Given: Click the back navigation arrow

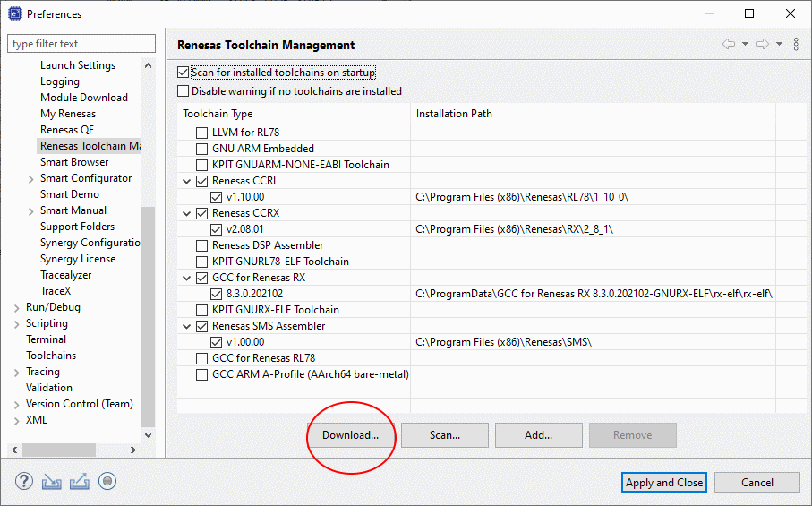Looking at the screenshot, I should point(728,45).
